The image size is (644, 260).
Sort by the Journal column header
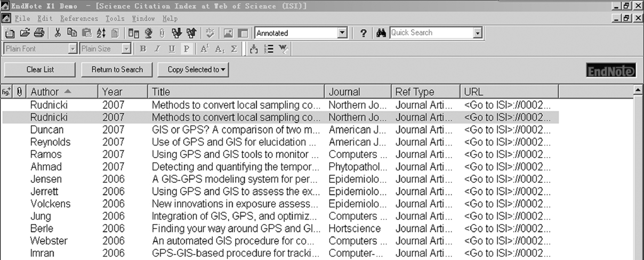(x=357, y=92)
